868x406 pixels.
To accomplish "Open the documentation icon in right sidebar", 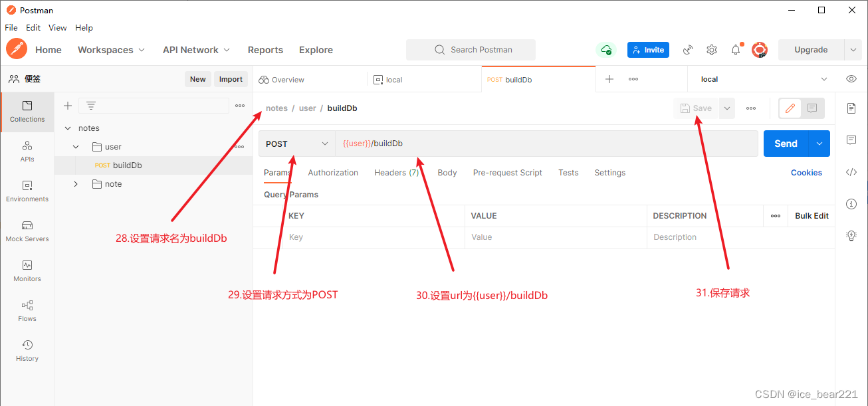I will pos(851,108).
